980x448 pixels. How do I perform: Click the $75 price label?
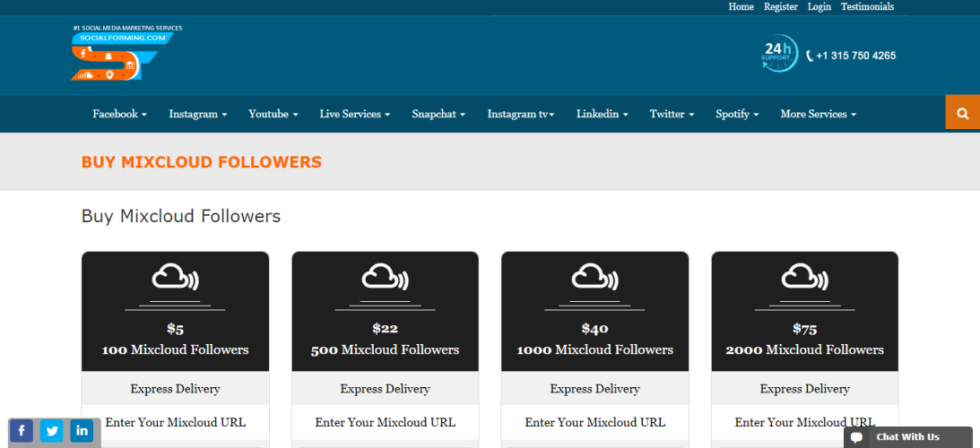tap(805, 329)
